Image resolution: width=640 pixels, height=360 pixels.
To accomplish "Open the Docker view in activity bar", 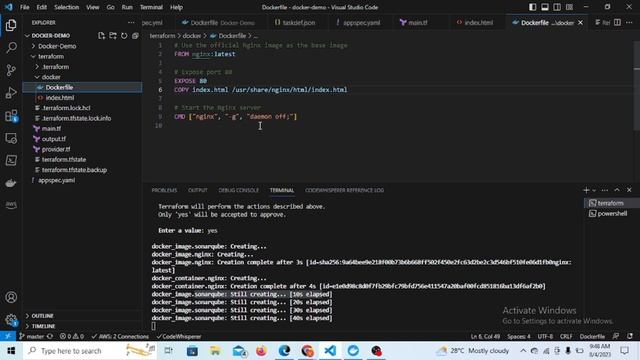I will click(11, 182).
